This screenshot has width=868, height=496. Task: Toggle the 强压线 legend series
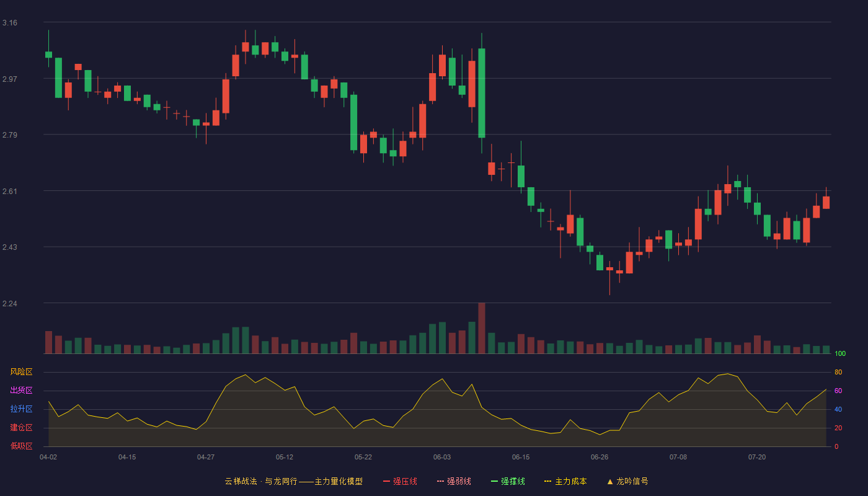[400, 481]
